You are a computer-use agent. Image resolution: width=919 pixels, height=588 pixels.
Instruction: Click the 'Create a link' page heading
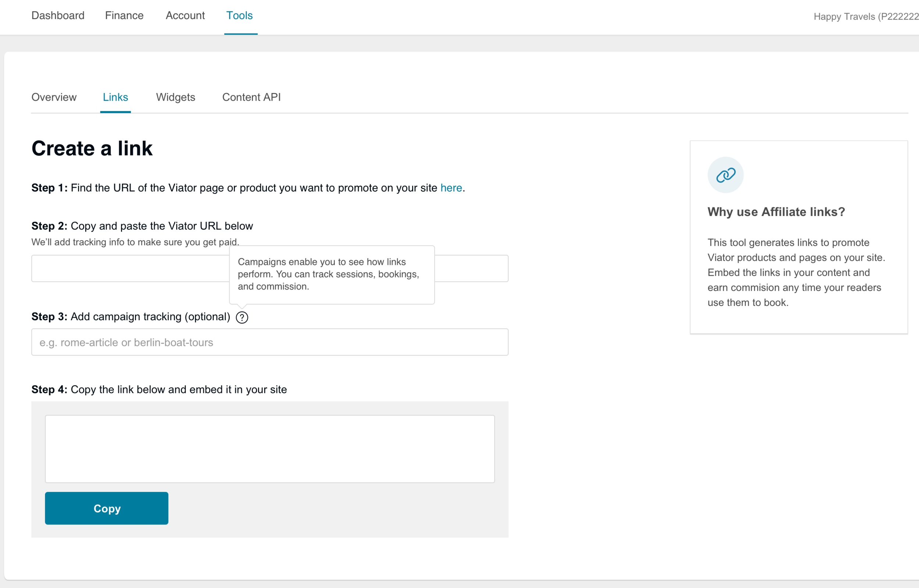[x=92, y=148]
